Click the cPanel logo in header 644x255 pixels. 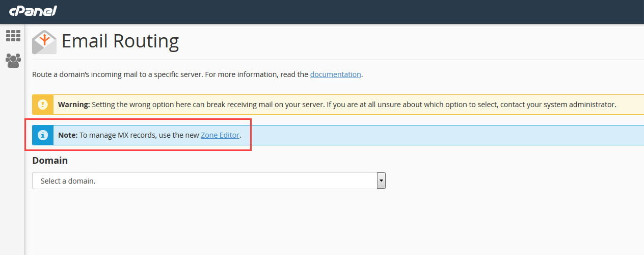(32, 11)
